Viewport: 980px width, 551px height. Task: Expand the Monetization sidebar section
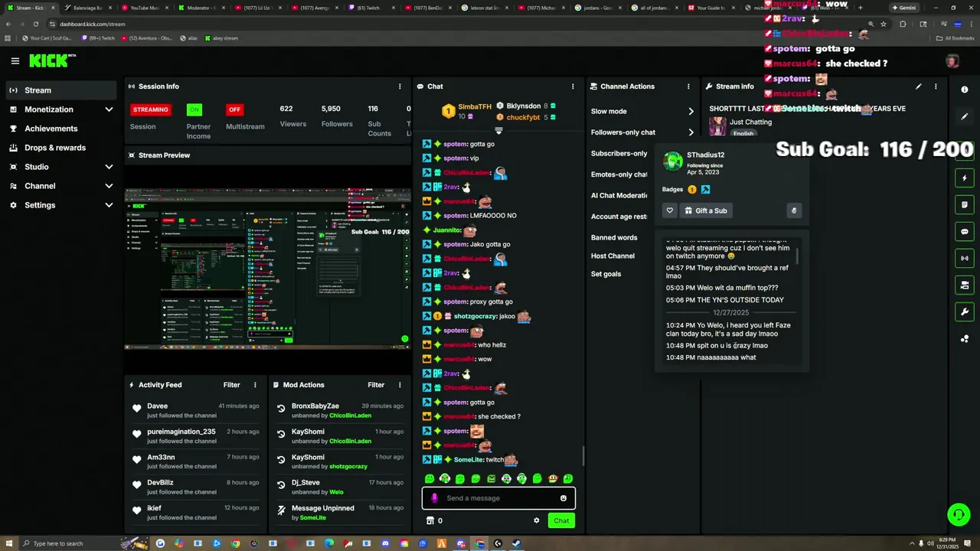(109, 109)
